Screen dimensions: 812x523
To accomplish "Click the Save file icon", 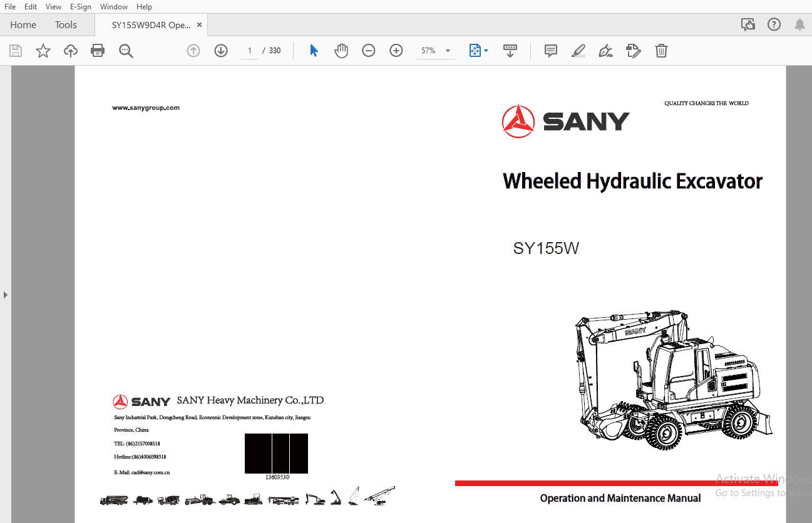I will click(16, 51).
